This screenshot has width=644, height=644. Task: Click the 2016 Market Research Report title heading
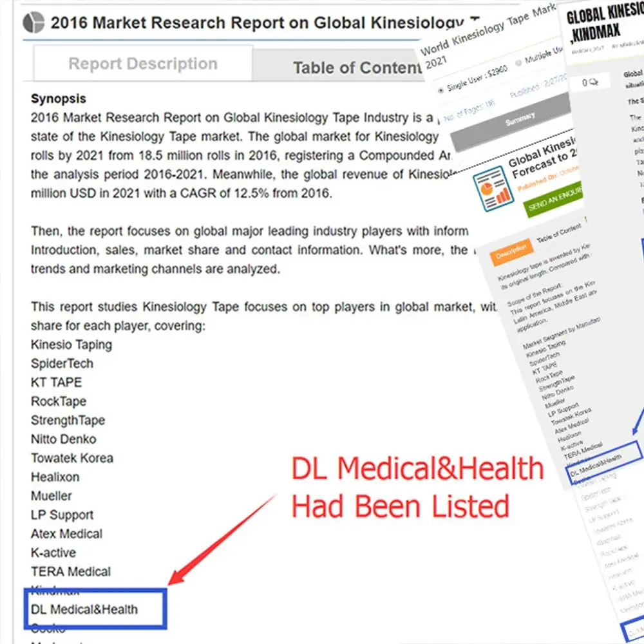point(265,23)
